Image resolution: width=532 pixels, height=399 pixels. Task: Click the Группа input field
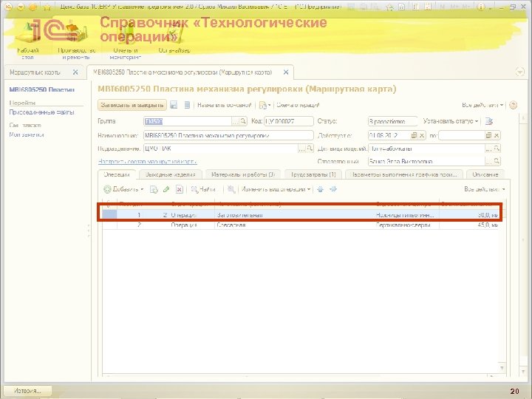pos(188,121)
